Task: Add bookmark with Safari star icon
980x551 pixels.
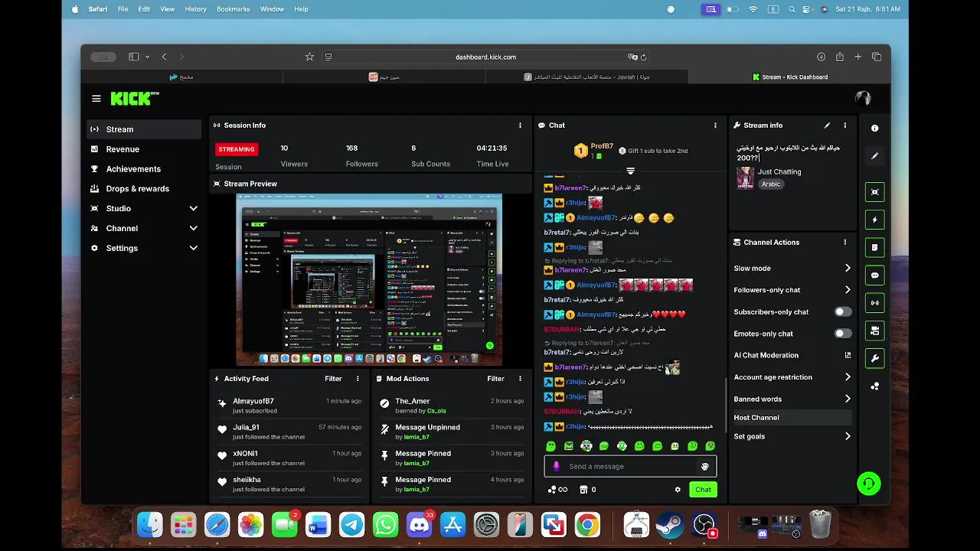Action: coord(309,57)
